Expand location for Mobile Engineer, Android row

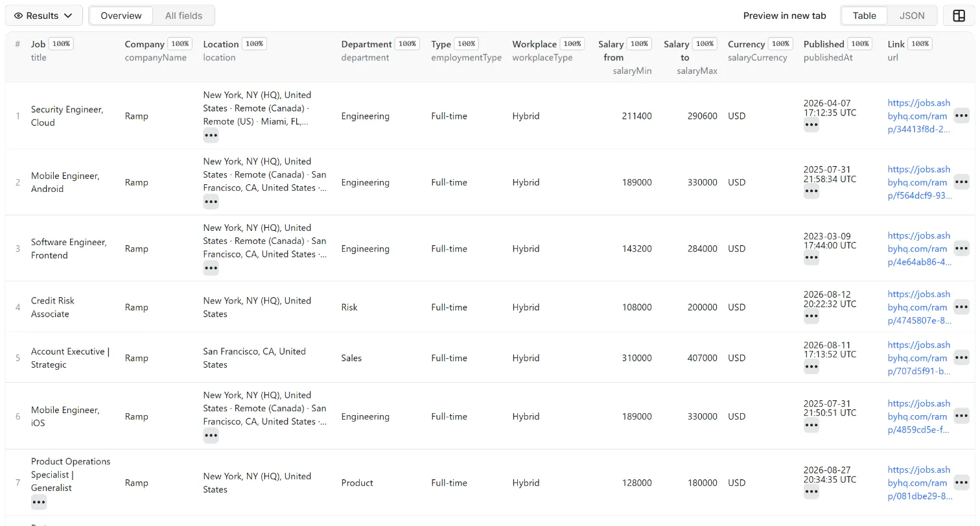pos(211,202)
